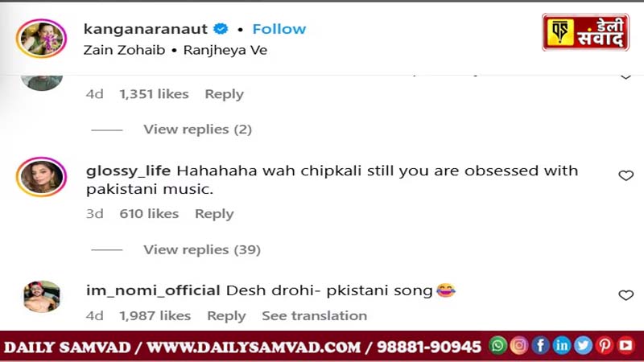Open the WhatsApp icon in bottom banner
The image size is (644, 362).
497,346
